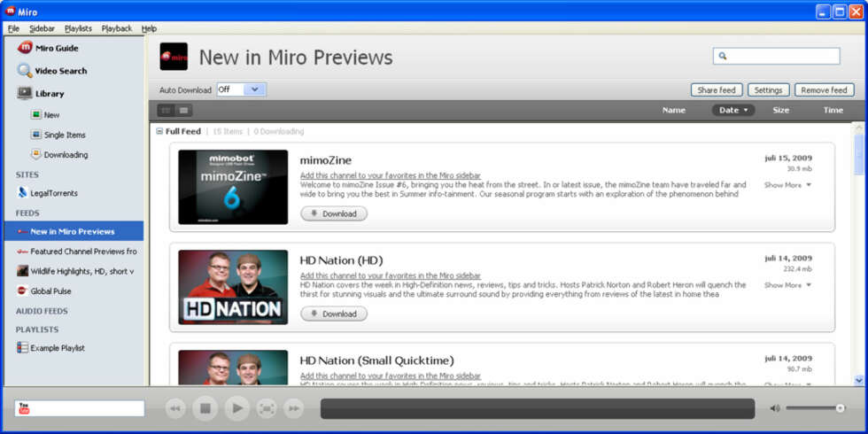
Task: Open the Playlists menu
Action: click(78, 28)
